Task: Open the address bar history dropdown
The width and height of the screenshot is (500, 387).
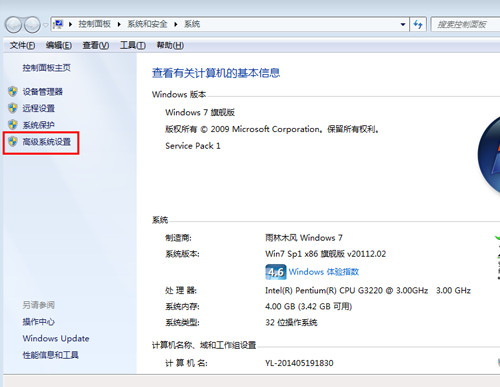Action: [x=403, y=24]
